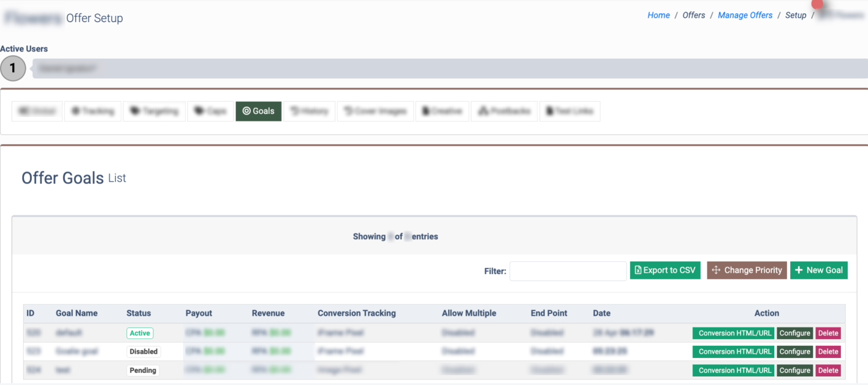Open the History tab icon
This screenshot has width=868, height=385.
click(x=294, y=111)
